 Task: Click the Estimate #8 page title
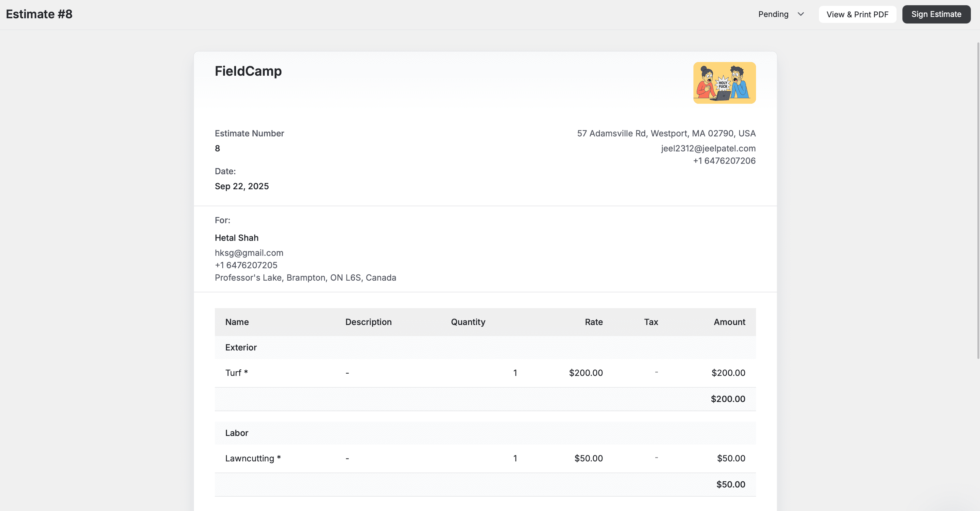tap(38, 14)
